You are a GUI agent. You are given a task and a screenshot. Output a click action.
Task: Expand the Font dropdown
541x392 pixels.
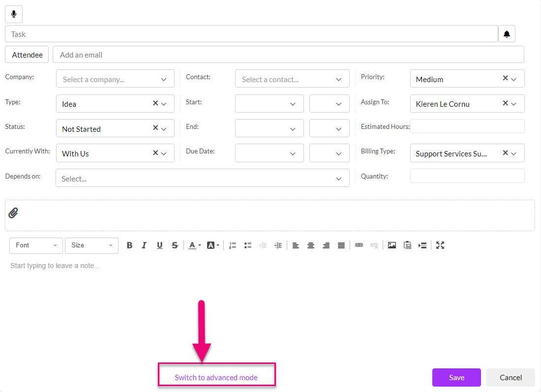pyautogui.click(x=36, y=245)
